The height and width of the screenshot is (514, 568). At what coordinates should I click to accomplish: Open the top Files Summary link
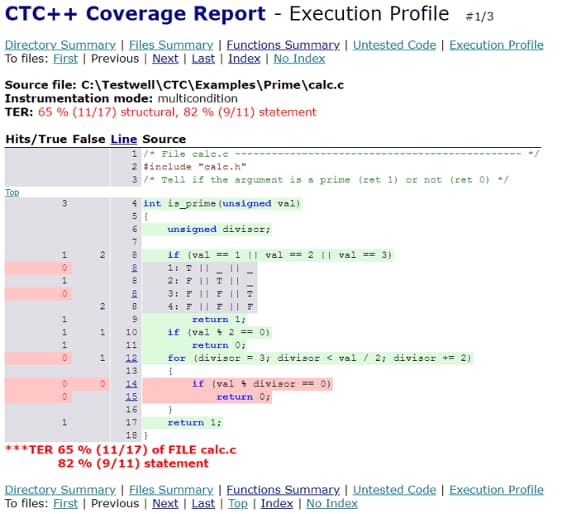pos(171,45)
